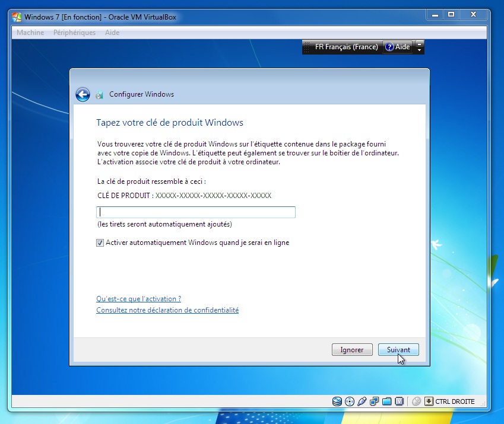Open the Machine menu
The width and height of the screenshot is (504, 424).
(30, 33)
